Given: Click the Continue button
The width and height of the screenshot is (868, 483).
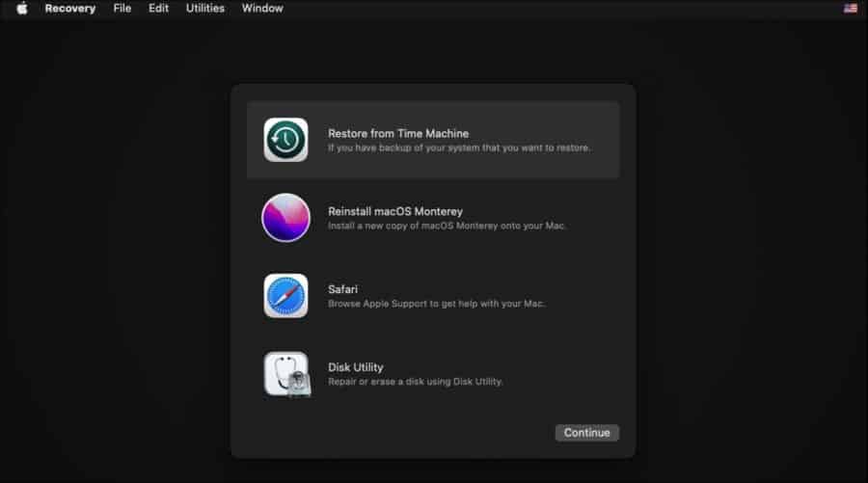Looking at the screenshot, I should 586,433.
